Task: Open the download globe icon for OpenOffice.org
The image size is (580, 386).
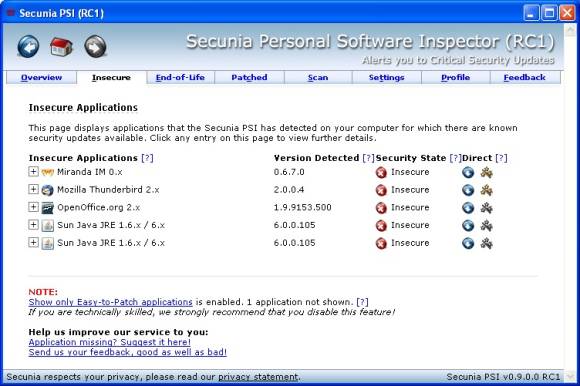Action: (468, 208)
